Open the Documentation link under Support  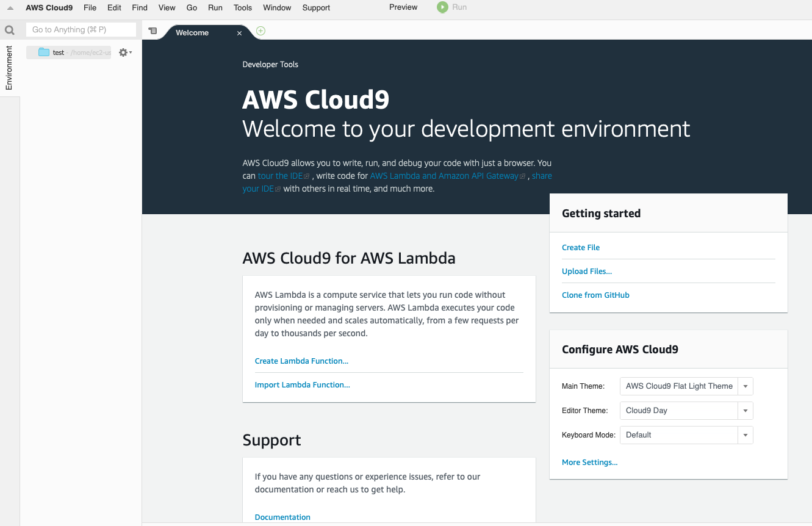point(282,517)
